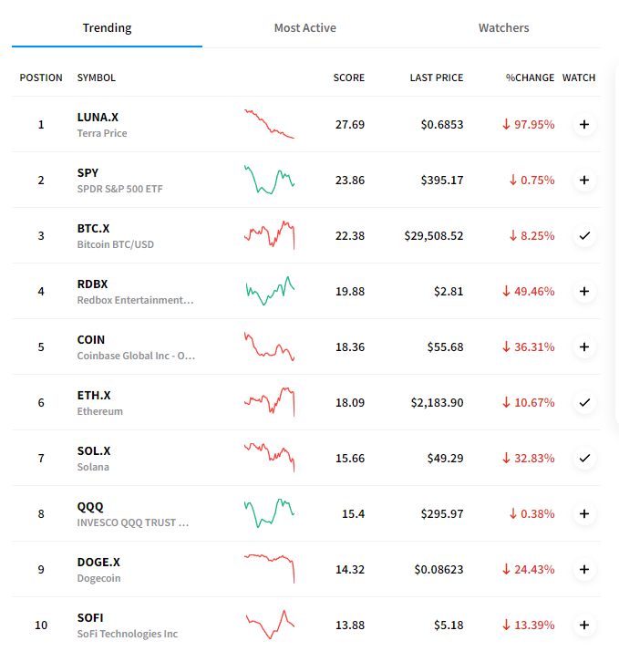The image size is (619, 672).
Task: Click the $29,508.52 last price
Action: coord(434,236)
